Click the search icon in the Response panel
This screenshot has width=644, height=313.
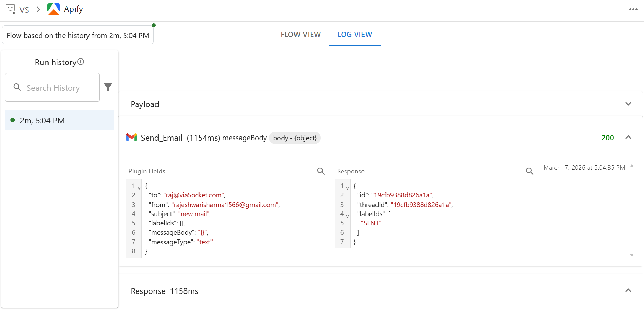click(x=529, y=171)
